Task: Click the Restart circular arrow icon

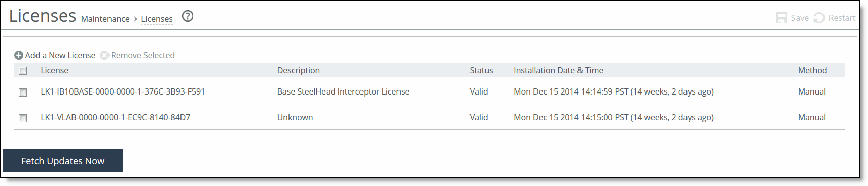Action: (x=819, y=18)
